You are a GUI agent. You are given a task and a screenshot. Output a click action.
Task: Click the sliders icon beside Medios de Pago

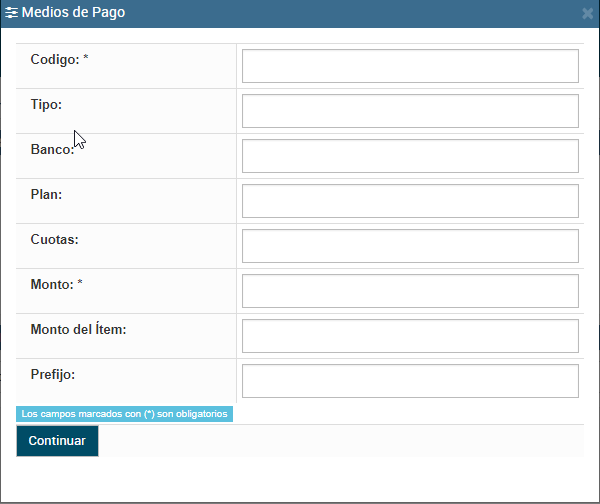pyautogui.click(x=12, y=14)
